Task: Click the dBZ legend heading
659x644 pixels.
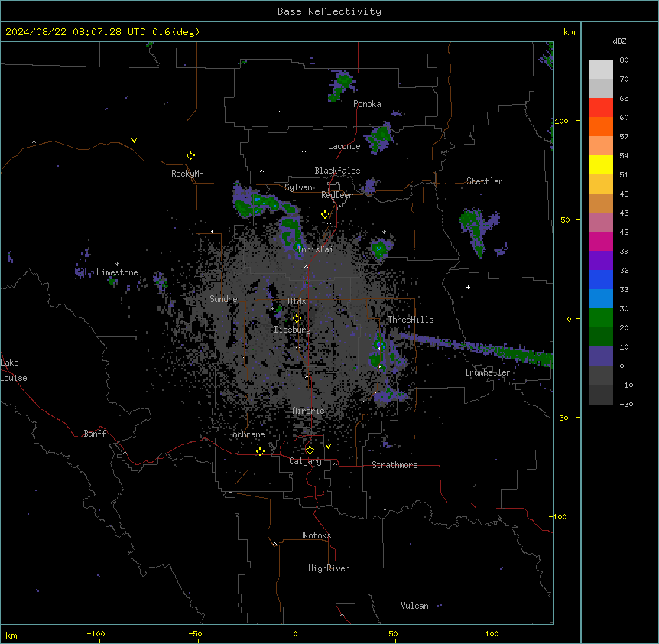Action: tap(619, 41)
